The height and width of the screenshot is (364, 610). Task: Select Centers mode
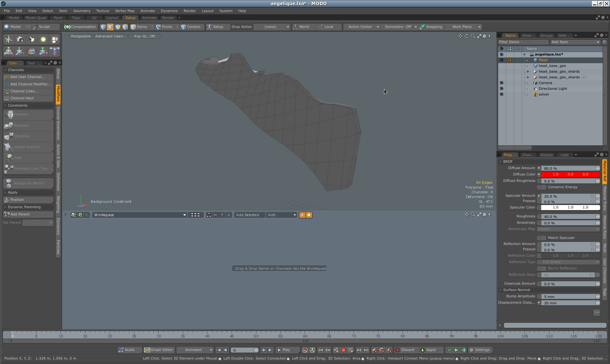191,27
